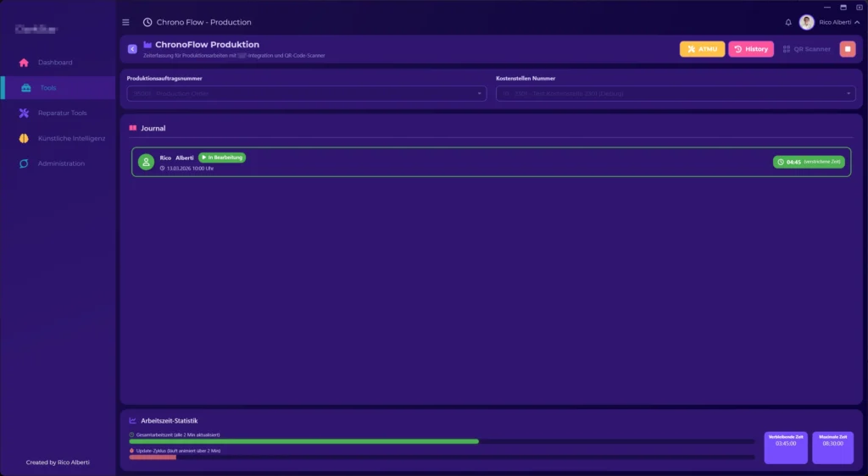
Task: Maximize the application window
Action: (843, 7)
